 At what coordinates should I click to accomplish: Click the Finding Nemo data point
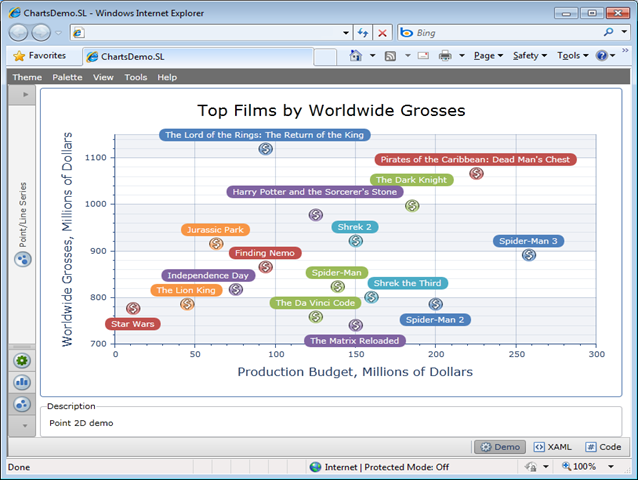(x=265, y=267)
